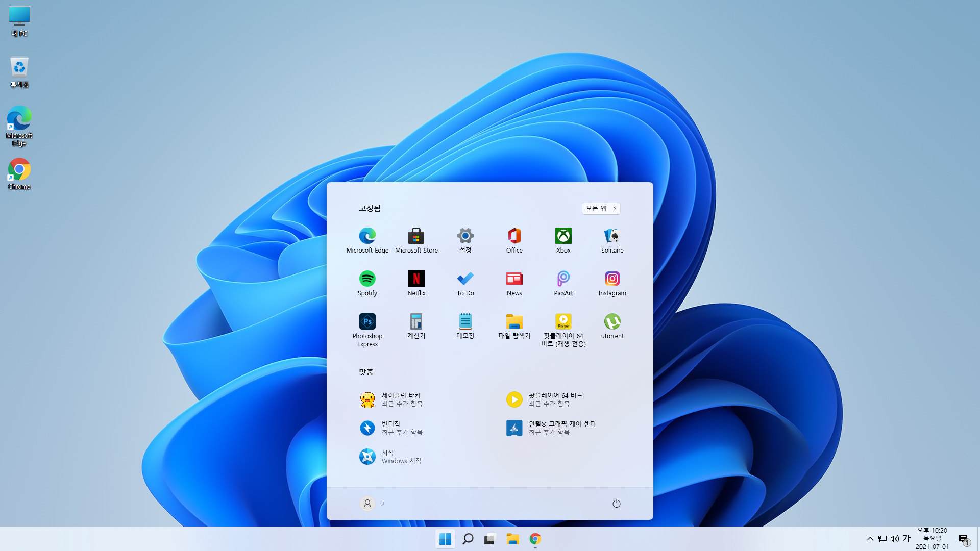Launch Photoshop Express
Viewport: 980px width, 551px height.
pos(367,330)
